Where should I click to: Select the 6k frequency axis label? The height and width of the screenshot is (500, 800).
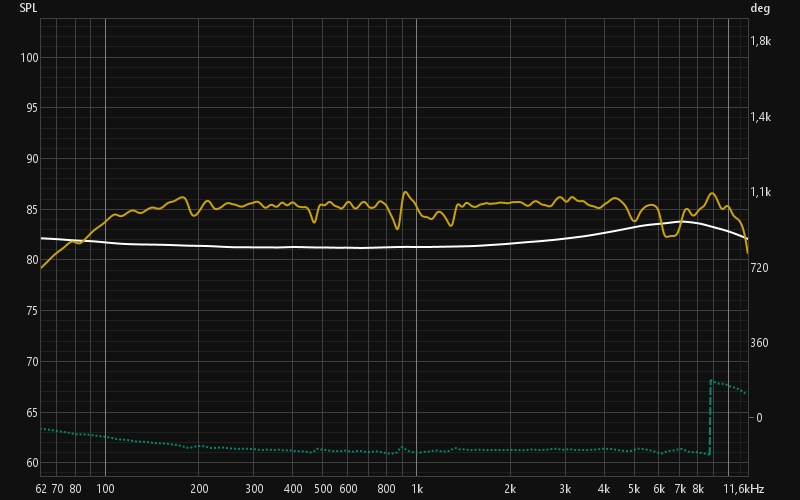659,489
